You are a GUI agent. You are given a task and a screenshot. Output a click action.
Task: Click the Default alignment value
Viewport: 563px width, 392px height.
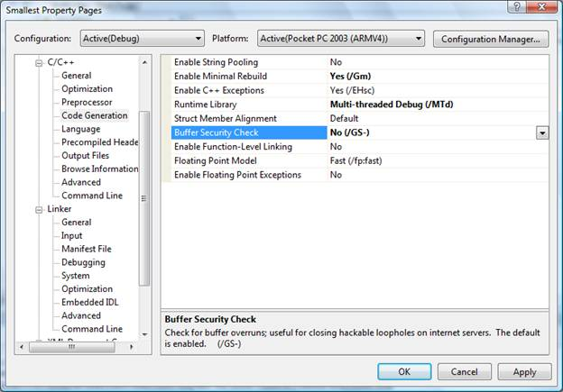pyautogui.click(x=344, y=118)
